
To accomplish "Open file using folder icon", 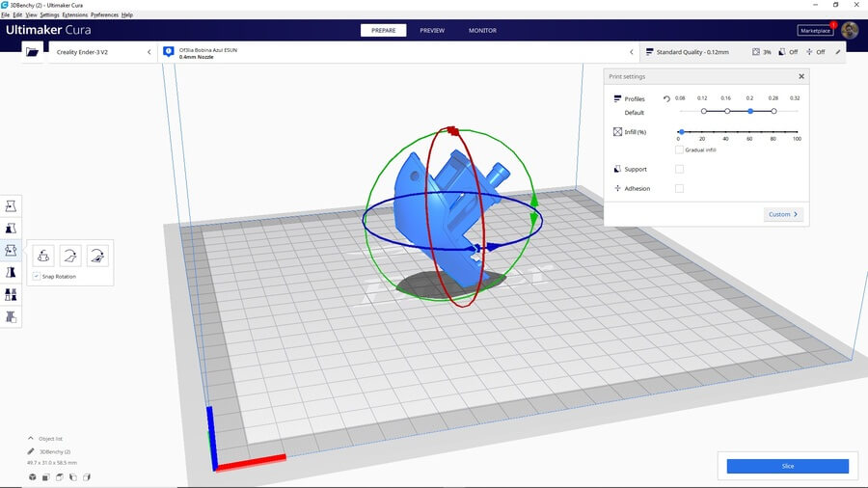I will pyautogui.click(x=32, y=52).
